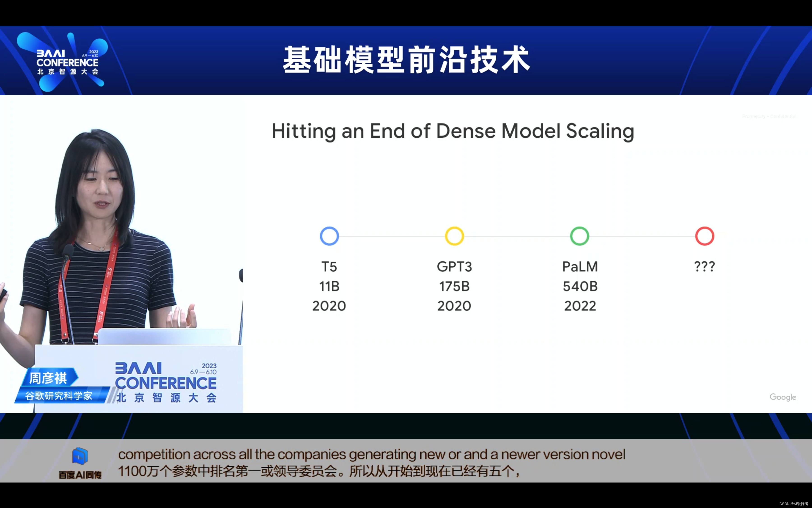Click the English subtitle line starting "competition across"

tap(371, 455)
